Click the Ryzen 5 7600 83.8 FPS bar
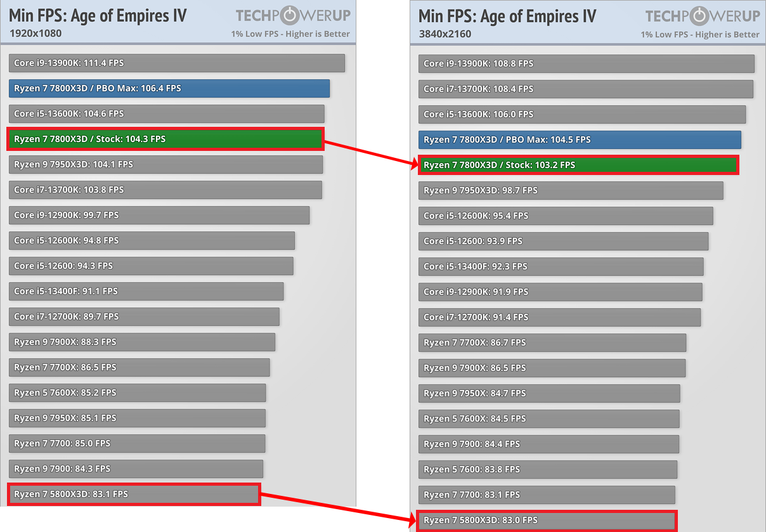The width and height of the screenshot is (766, 532). (x=548, y=469)
